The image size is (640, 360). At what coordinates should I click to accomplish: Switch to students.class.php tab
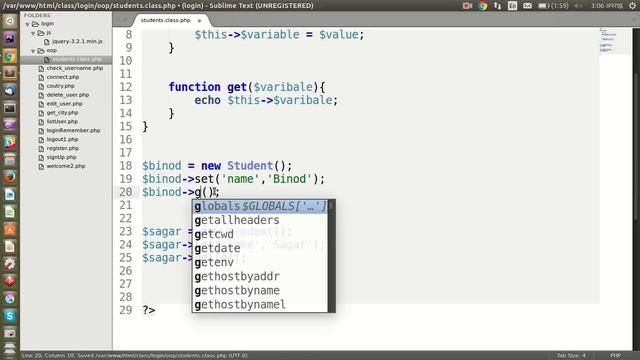point(165,20)
